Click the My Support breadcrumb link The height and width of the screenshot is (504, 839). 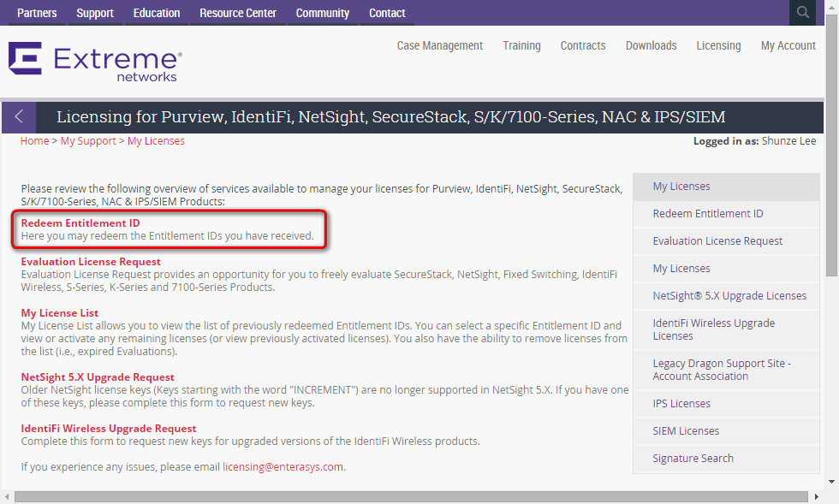coord(88,140)
